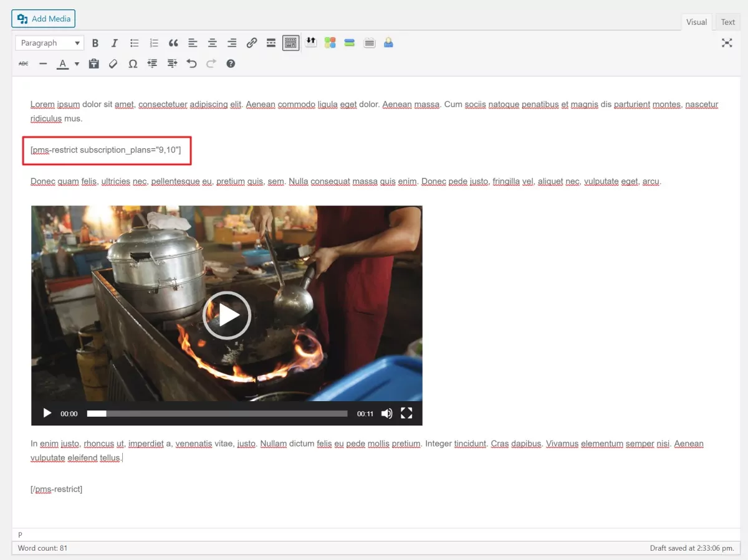This screenshot has width=748, height=560.
Task: Switch to the Visual editor tab
Action: [696, 22]
